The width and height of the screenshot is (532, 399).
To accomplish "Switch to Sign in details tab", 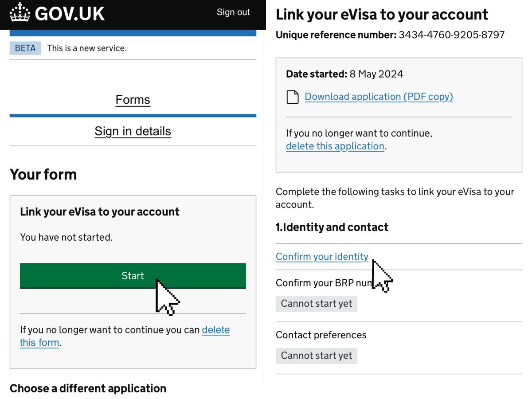I will (x=133, y=131).
